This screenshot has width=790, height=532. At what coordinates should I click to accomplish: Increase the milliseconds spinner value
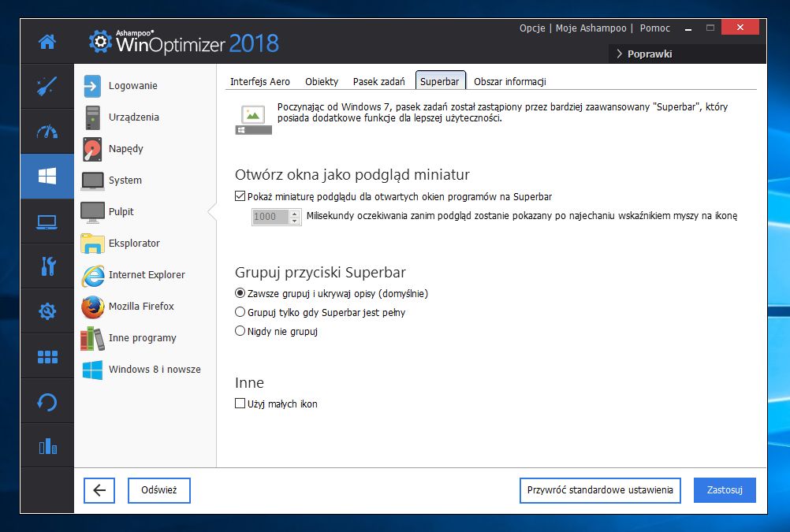(295, 213)
